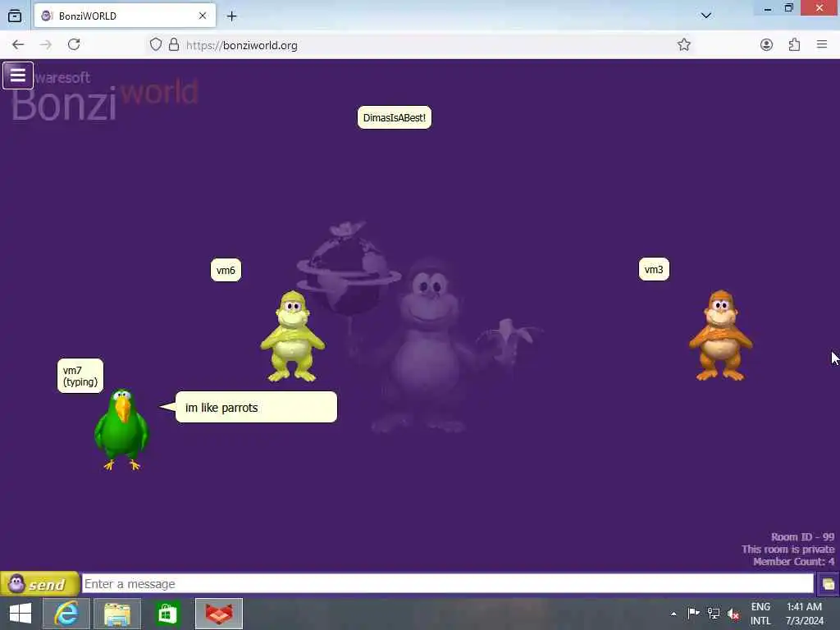The width and height of the screenshot is (840, 630).
Task: Open the Firefox application menu
Action: pos(822,44)
